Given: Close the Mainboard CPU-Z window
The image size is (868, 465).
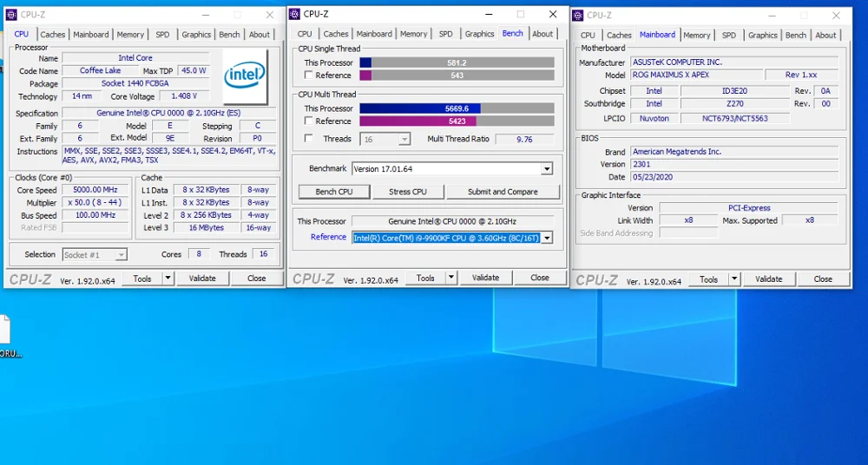Looking at the screenshot, I should [x=836, y=15].
